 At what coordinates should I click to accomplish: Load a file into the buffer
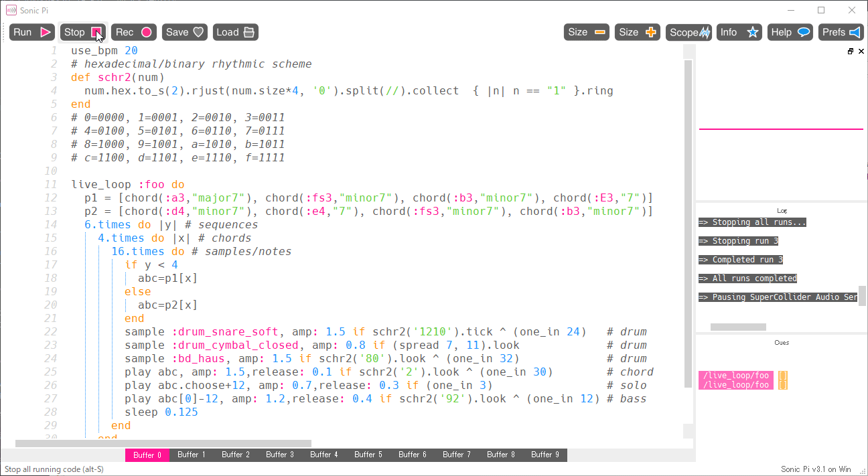click(x=236, y=32)
